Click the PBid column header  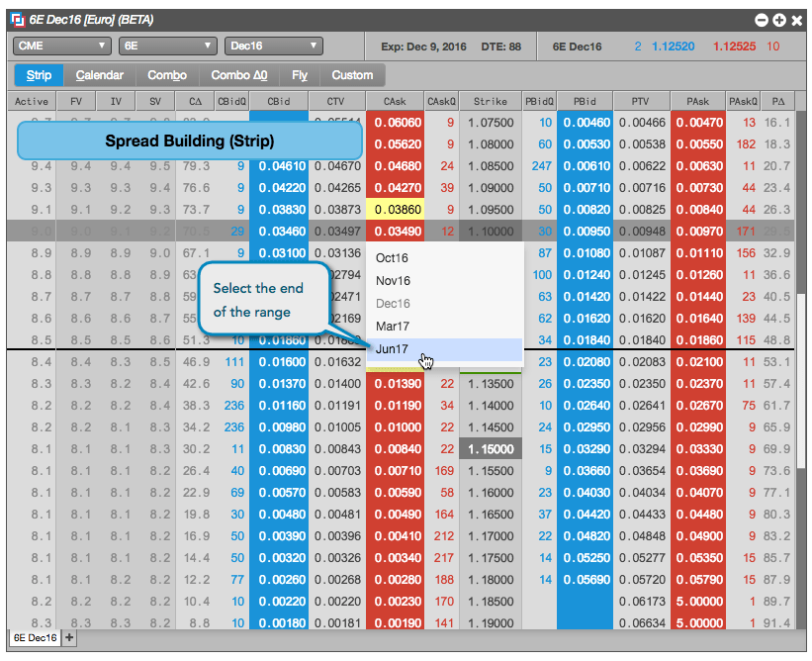point(585,102)
